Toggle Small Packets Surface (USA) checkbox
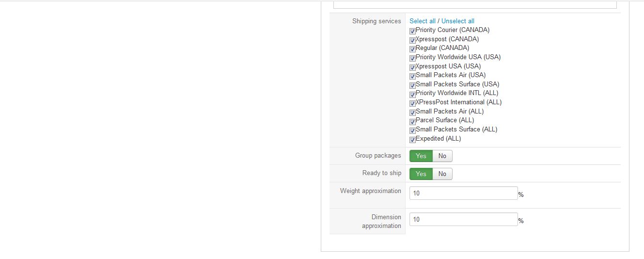 pyautogui.click(x=412, y=85)
